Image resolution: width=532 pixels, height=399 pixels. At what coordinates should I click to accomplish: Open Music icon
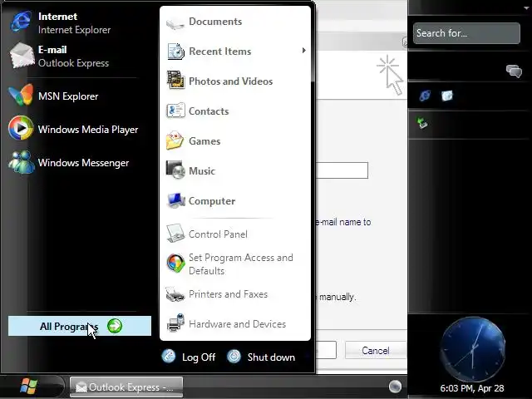point(175,170)
